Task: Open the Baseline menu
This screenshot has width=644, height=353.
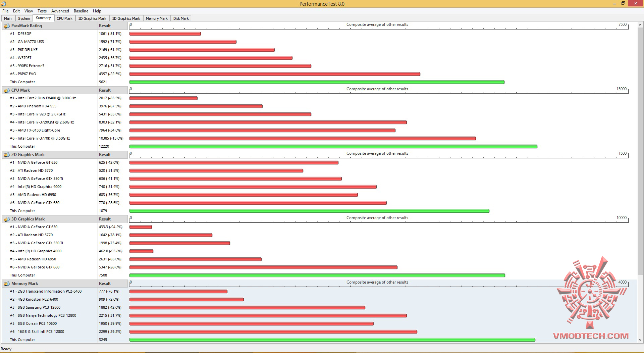Action: tap(81, 11)
